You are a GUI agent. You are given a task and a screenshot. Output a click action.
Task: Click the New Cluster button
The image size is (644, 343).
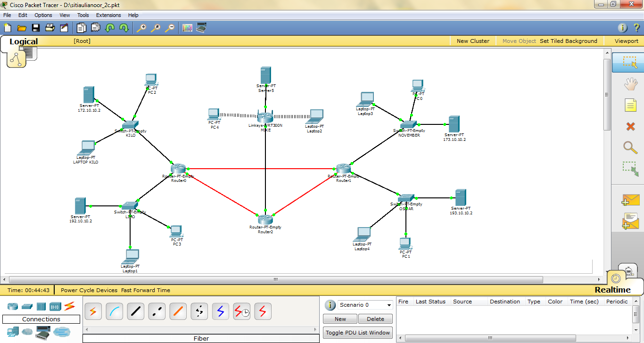473,41
